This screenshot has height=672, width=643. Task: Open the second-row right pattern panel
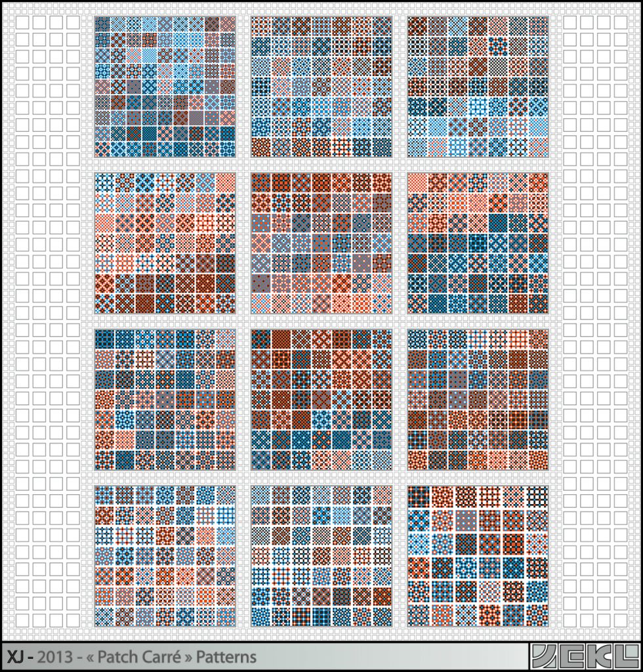tap(478, 243)
